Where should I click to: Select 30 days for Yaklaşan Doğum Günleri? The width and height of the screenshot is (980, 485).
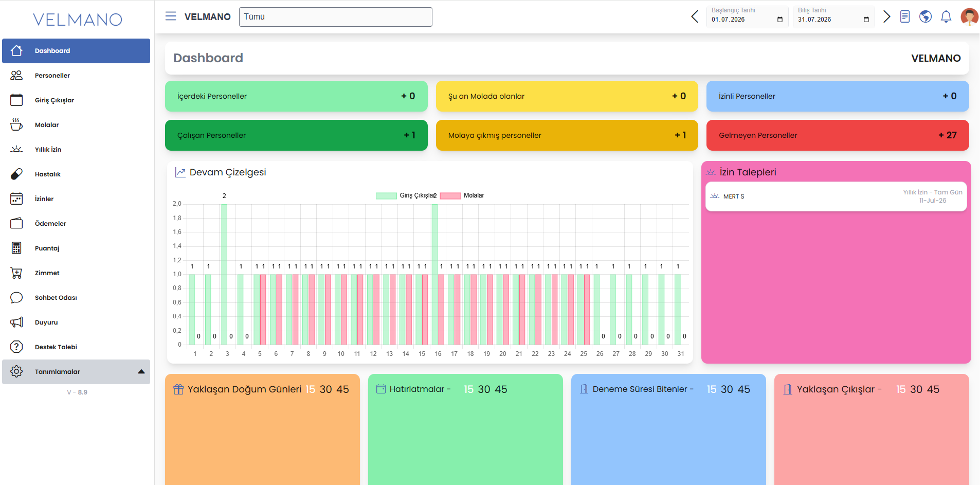(x=325, y=389)
